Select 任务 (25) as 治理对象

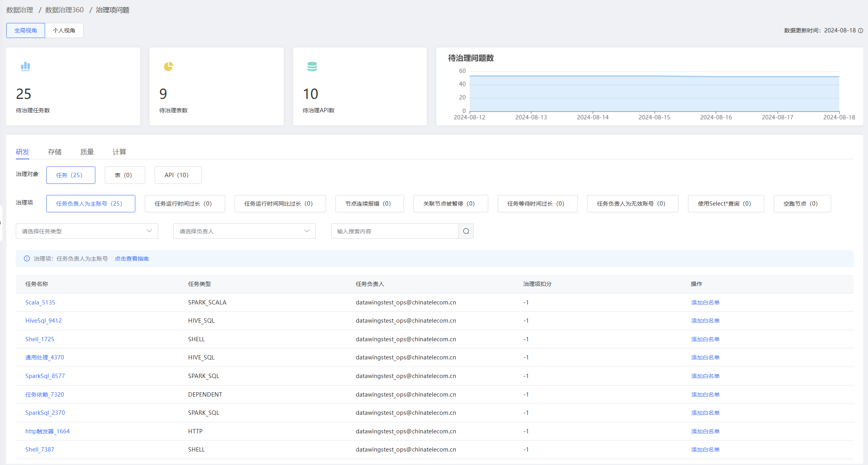point(71,175)
